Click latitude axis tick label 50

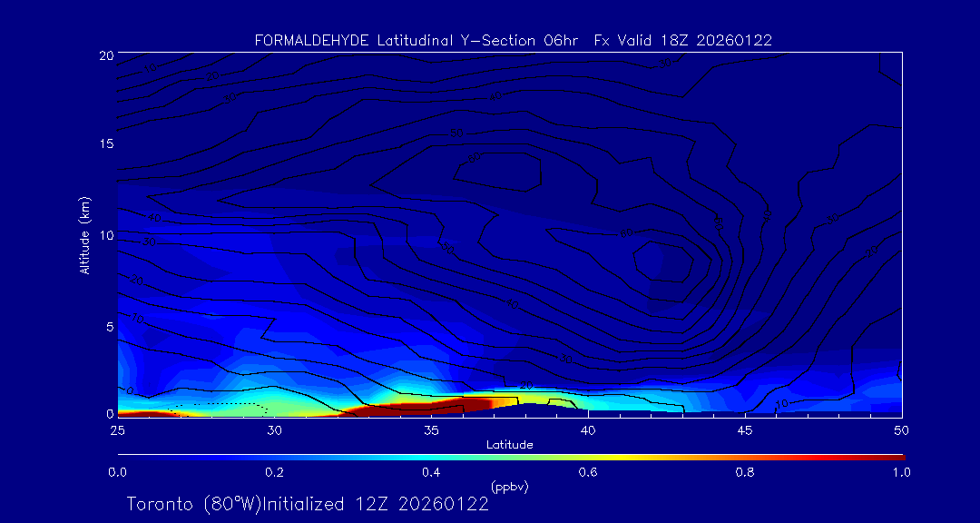point(902,430)
